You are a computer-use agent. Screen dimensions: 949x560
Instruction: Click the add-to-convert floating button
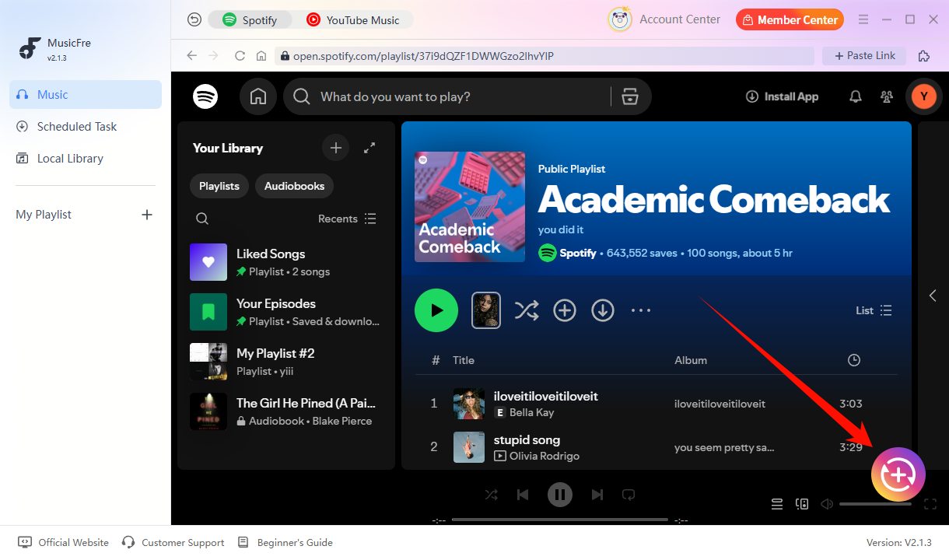pyautogui.click(x=898, y=474)
